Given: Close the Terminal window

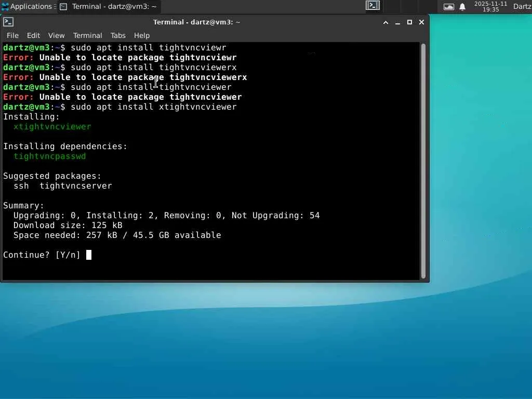Looking at the screenshot, I should [421, 22].
